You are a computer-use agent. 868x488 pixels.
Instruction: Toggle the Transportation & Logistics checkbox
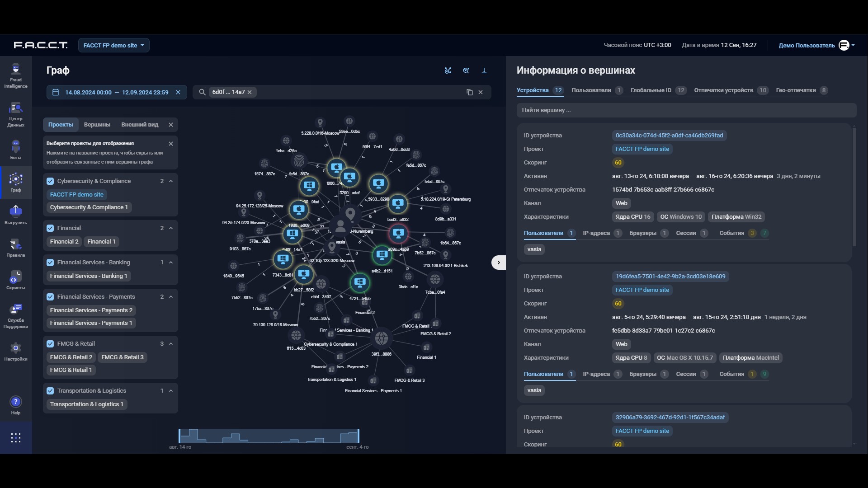[50, 391]
